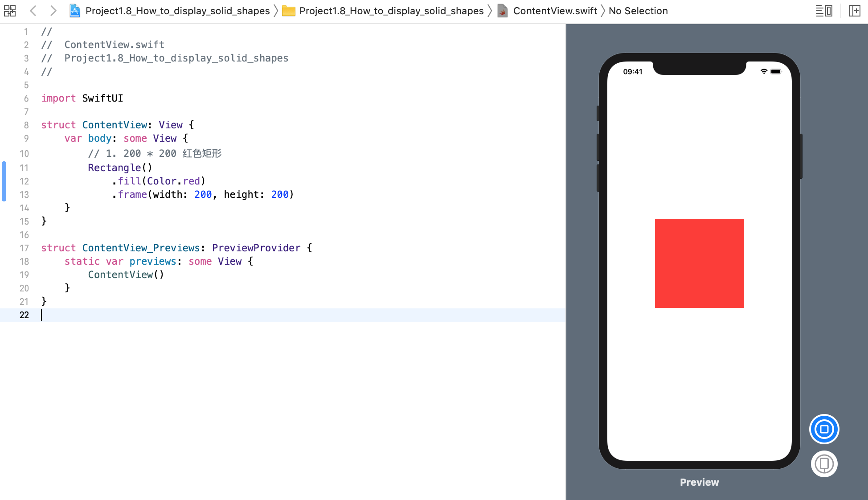Click the import keyword on line 6
The image size is (868, 500).
[x=58, y=98]
